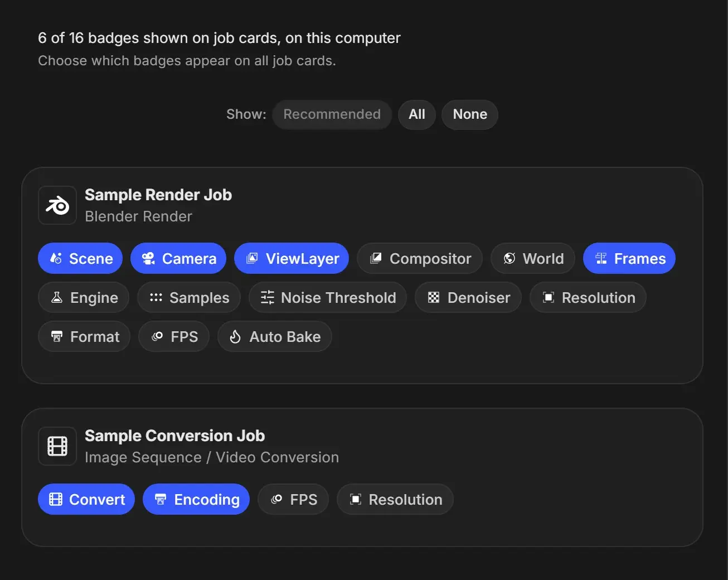Disable the Scene badge
Viewport: 728px width, 580px height.
click(80, 258)
